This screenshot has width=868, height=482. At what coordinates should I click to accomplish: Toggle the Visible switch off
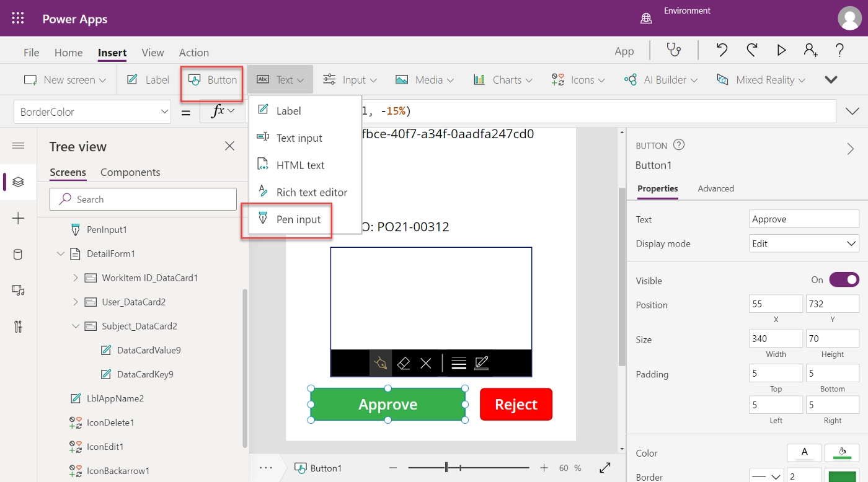click(x=844, y=280)
